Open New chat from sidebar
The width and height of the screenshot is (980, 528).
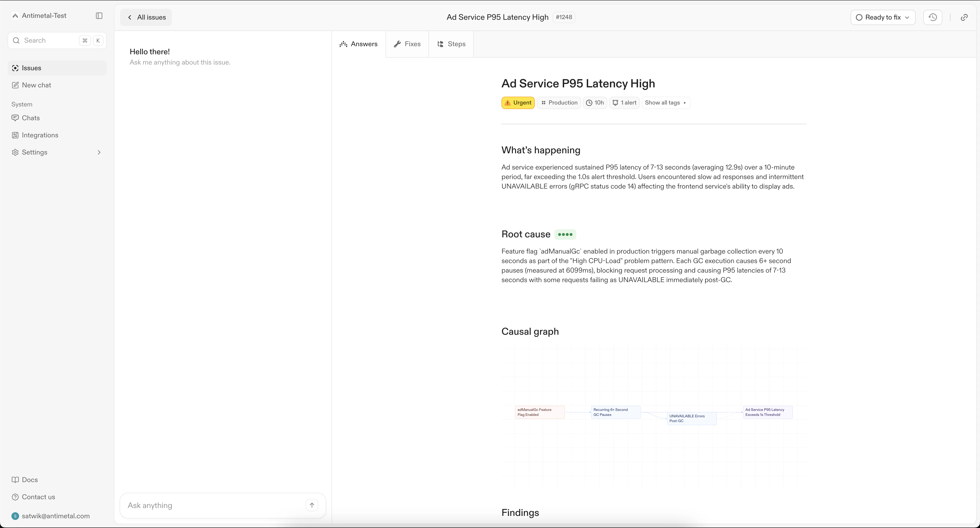click(x=36, y=85)
